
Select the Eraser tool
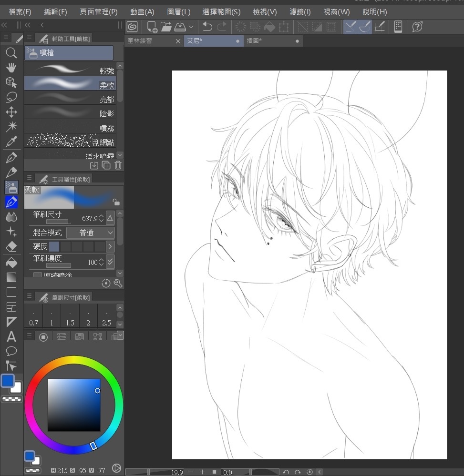11,246
